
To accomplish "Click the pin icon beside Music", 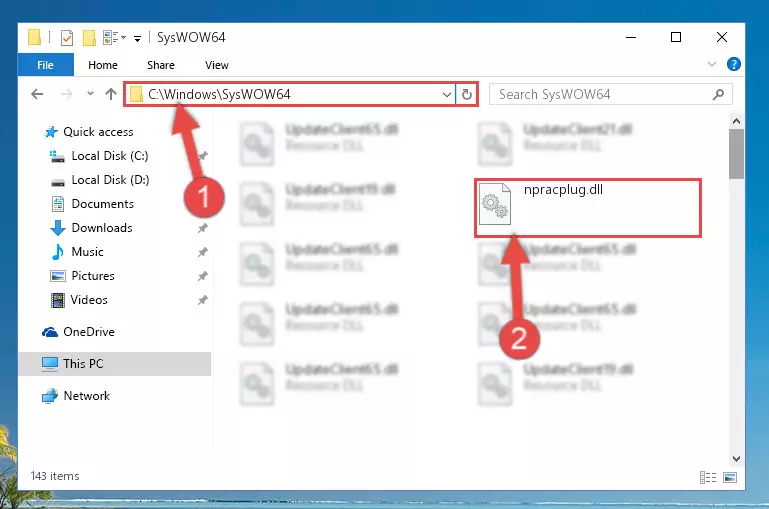I will [203, 252].
